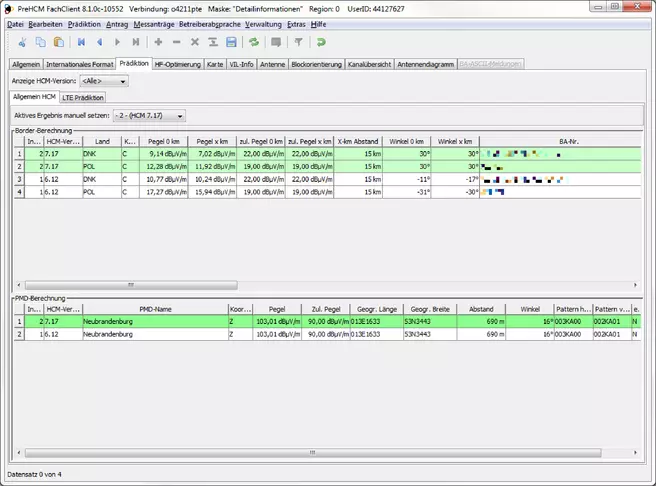The width and height of the screenshot is (656, 486).
Task: Jump to last record icon
Action: point(136,42)
